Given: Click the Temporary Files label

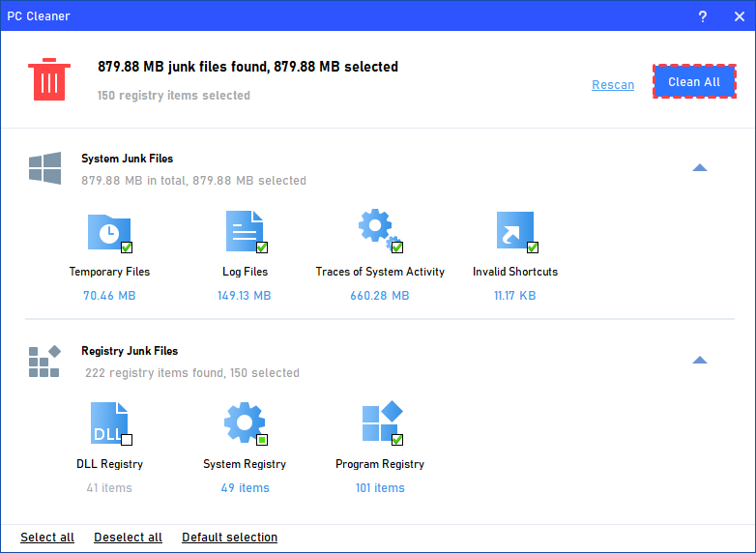Looking at the screenshot, I should (109, 272).
